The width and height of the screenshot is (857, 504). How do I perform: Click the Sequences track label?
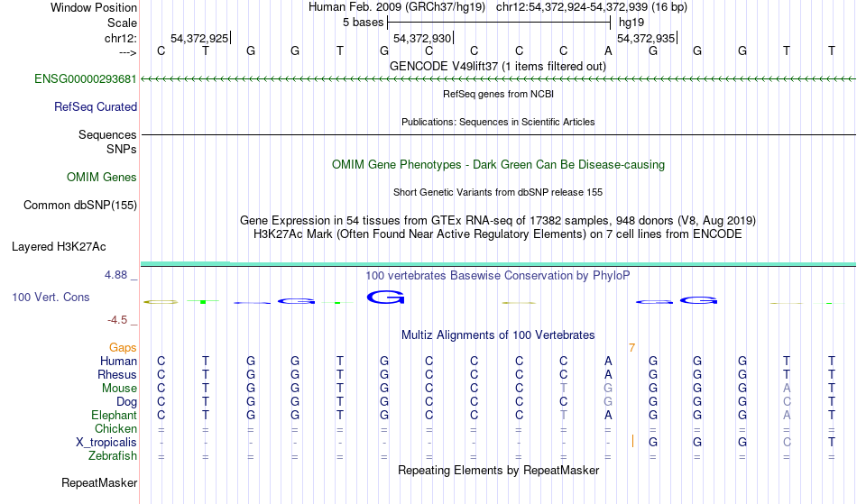(x=107, y=135)
